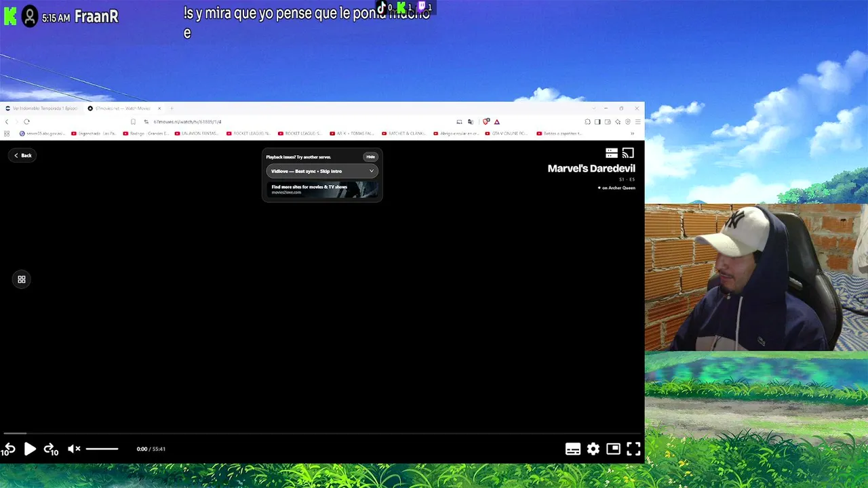Open the Rodrigo - Grandes bookmark
The height and width of the screenshot is (488, 868).
coord(146,134)
